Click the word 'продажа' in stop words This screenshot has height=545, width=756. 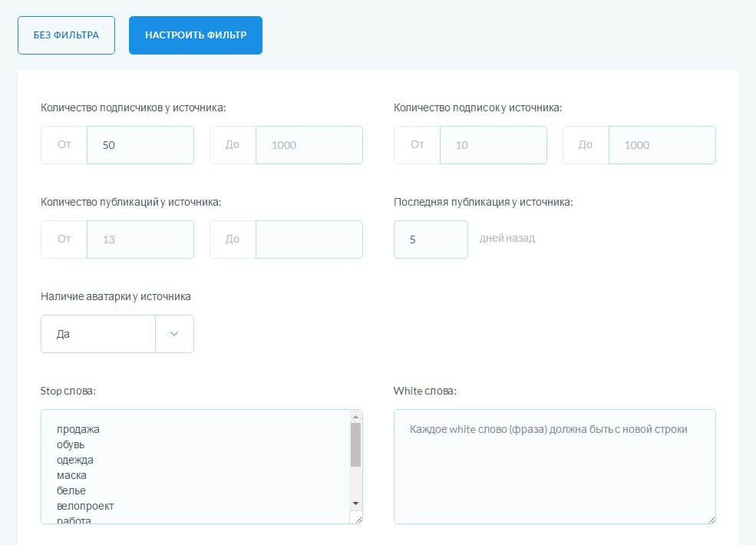[78, 429]
